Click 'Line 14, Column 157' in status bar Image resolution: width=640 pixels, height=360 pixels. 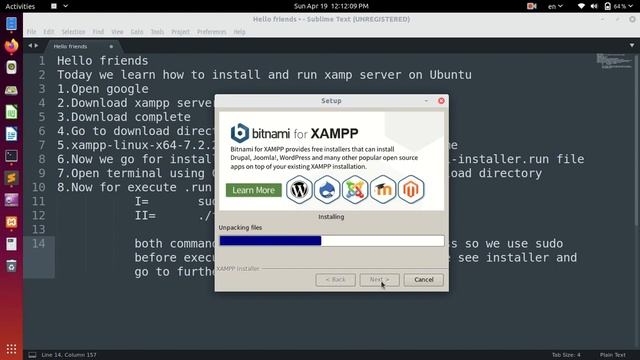[69, 355]
